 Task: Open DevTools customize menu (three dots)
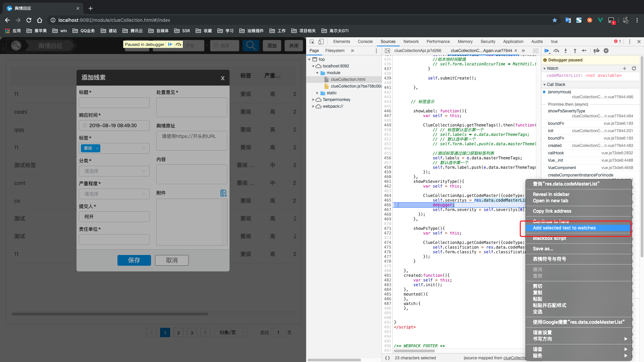click(x=630, y=42)
